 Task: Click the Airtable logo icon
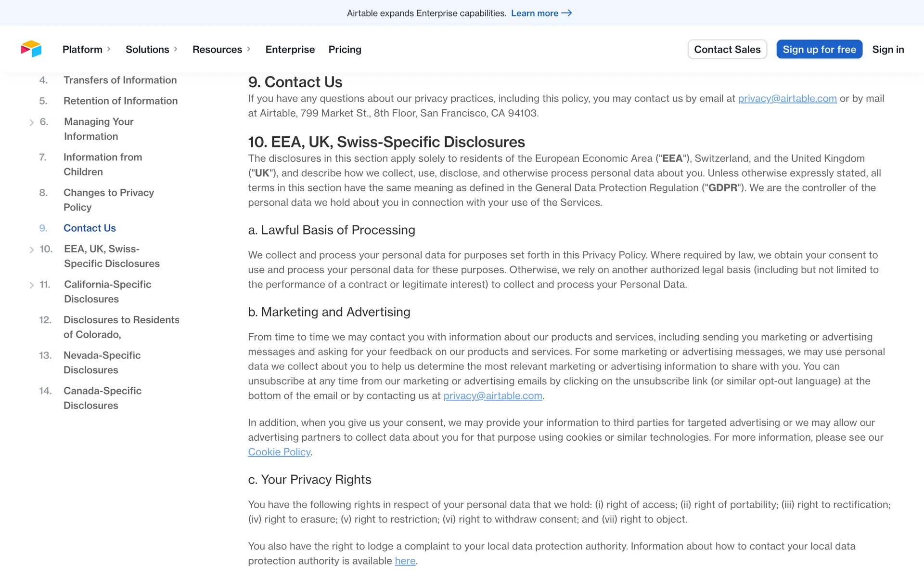(x=31, y=49)
